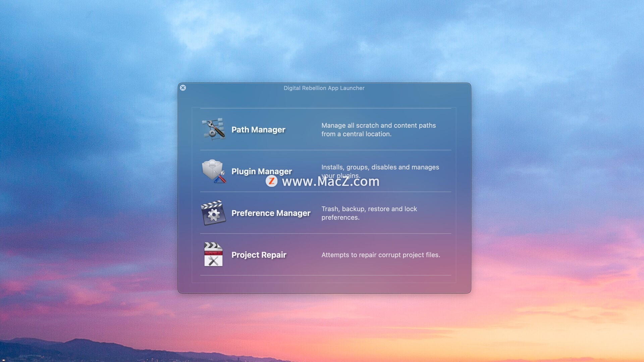
Task: Click the cloudy sky wallpaper above the launcher
Action: coord(322,40)
